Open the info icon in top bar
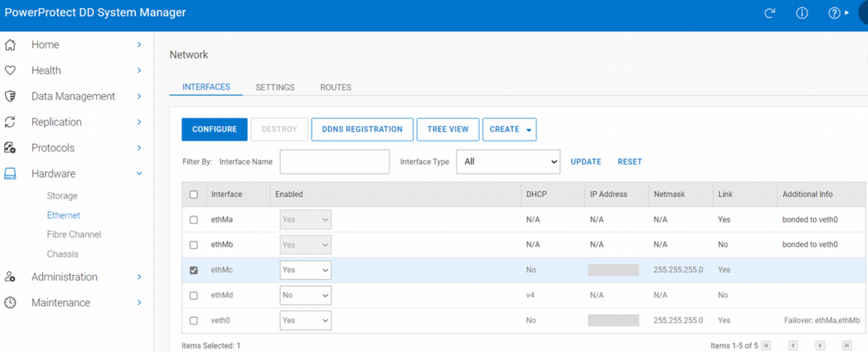Viewport: 868px width, 352px height. tap(802, 13)
